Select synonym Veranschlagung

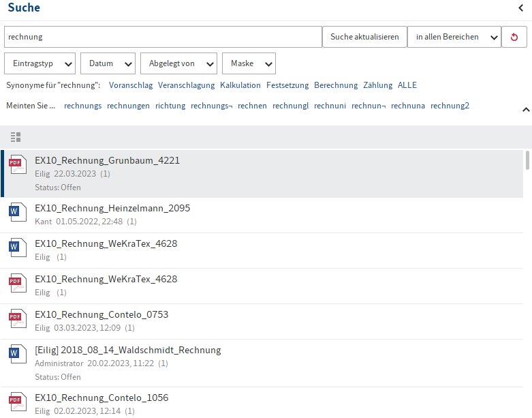(186, 85)
